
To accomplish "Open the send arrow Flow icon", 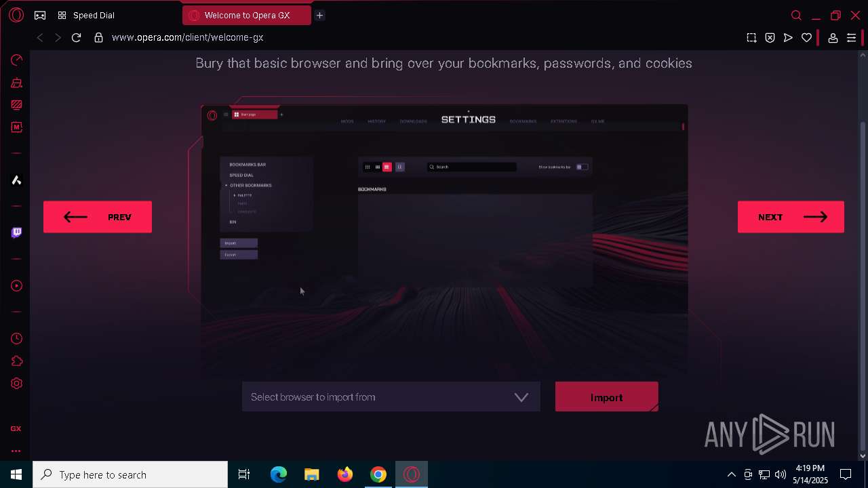I will (788, 38).
